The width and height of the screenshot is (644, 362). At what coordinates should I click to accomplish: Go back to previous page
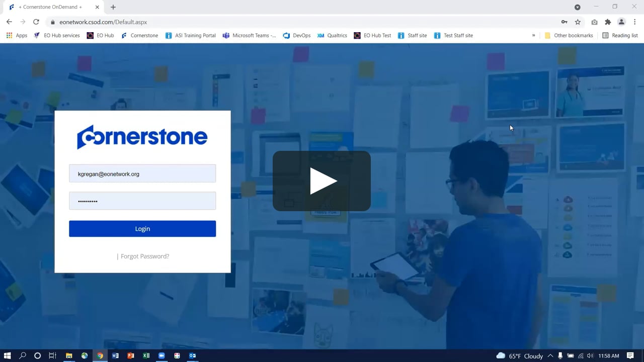pos(9,22)
